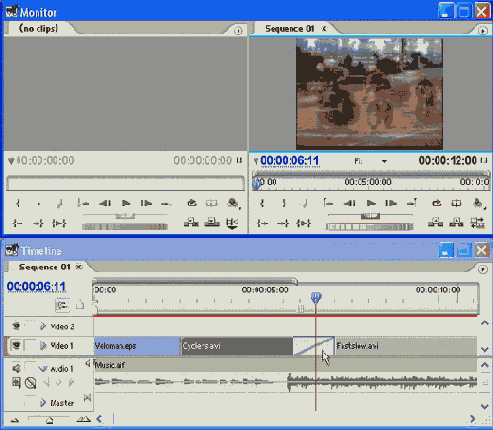Collapse the Audio 1 track triangle
This screenshot has height=430, width=493.
point(43,369)
